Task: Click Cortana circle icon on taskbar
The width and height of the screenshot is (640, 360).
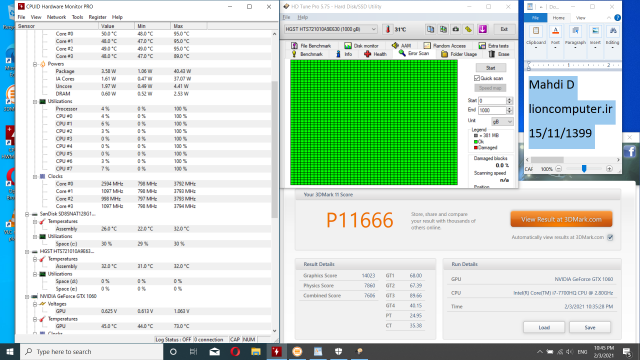Action: tap(173, 351)
